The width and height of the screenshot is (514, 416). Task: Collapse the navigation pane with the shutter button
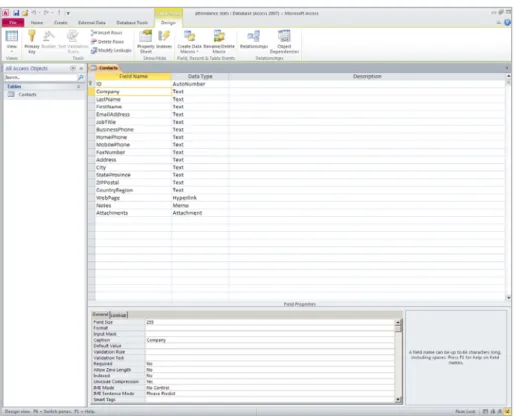tap(81, 68)
